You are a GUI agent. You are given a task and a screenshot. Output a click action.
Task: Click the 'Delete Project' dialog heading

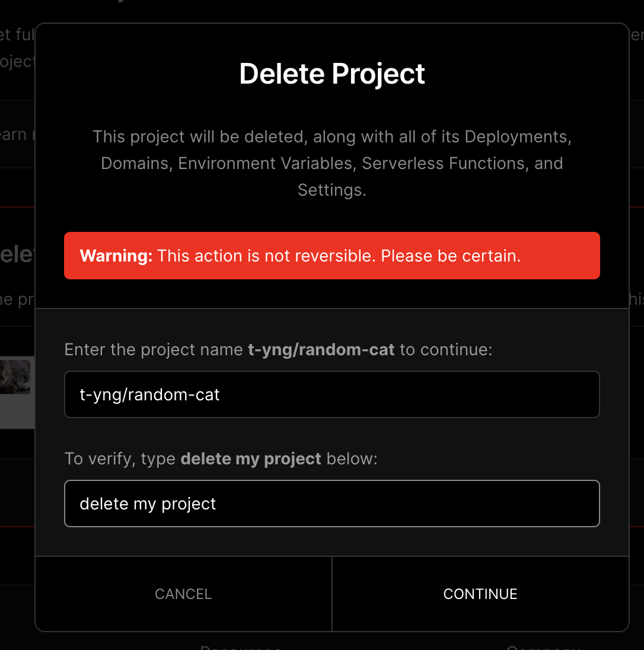click(332, 74)
